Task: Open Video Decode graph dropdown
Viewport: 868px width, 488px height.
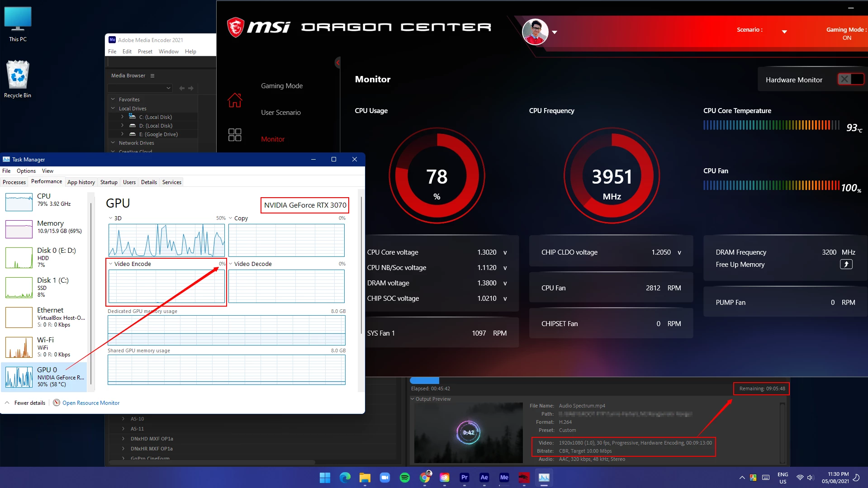Action: (231, 264)
